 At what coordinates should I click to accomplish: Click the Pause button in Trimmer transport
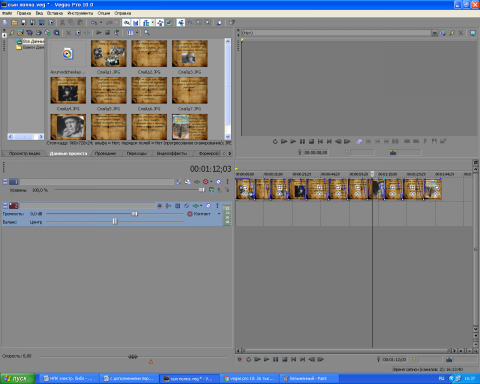(x=302, y=141)
